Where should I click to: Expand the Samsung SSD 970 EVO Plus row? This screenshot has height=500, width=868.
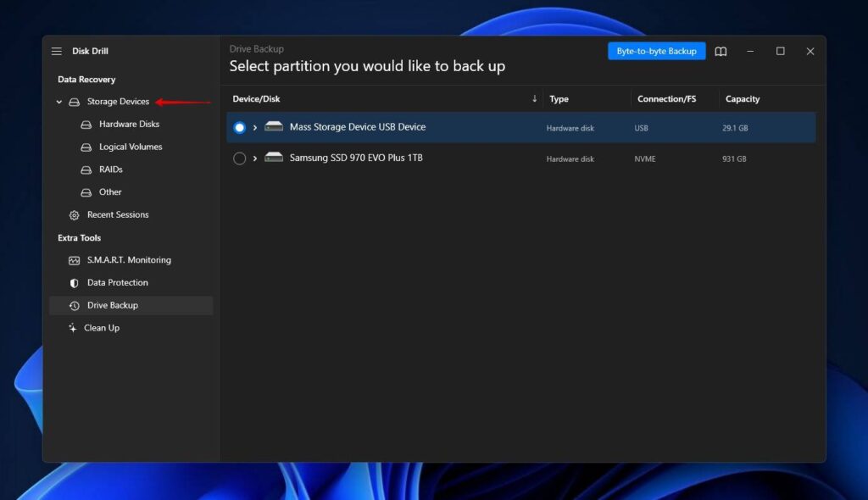click(255, 158)
